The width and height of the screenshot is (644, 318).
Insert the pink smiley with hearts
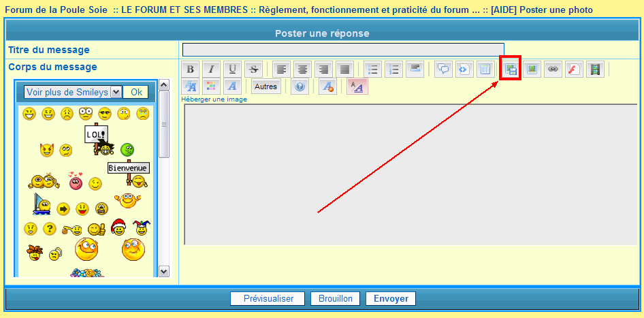(x=75, y=181)
